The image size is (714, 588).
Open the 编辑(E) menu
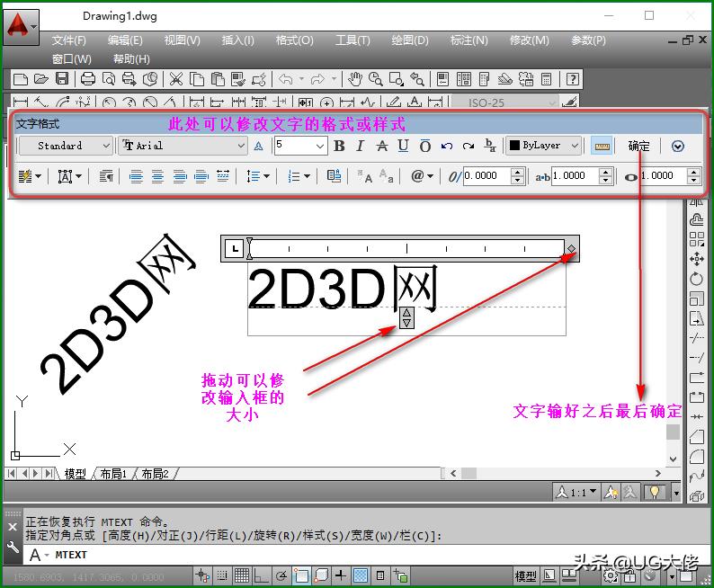tap(125, 40)
